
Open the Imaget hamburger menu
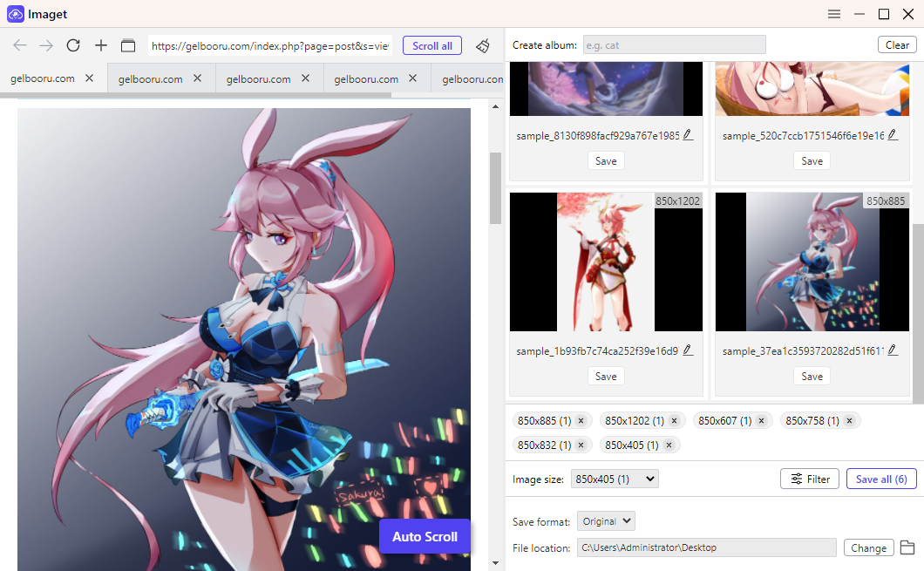(834, 14)
